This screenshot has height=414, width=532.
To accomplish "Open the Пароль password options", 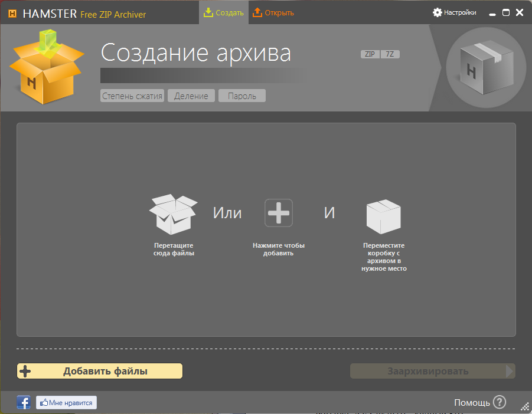I will tap(242, 96).
